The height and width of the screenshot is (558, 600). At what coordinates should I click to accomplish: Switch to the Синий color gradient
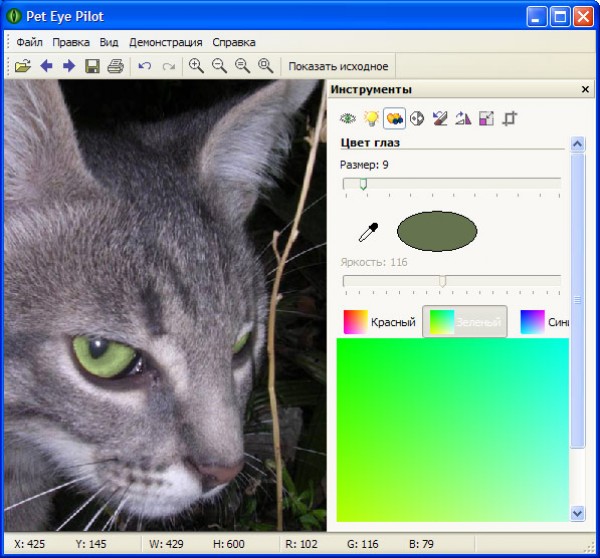[545, 322]
